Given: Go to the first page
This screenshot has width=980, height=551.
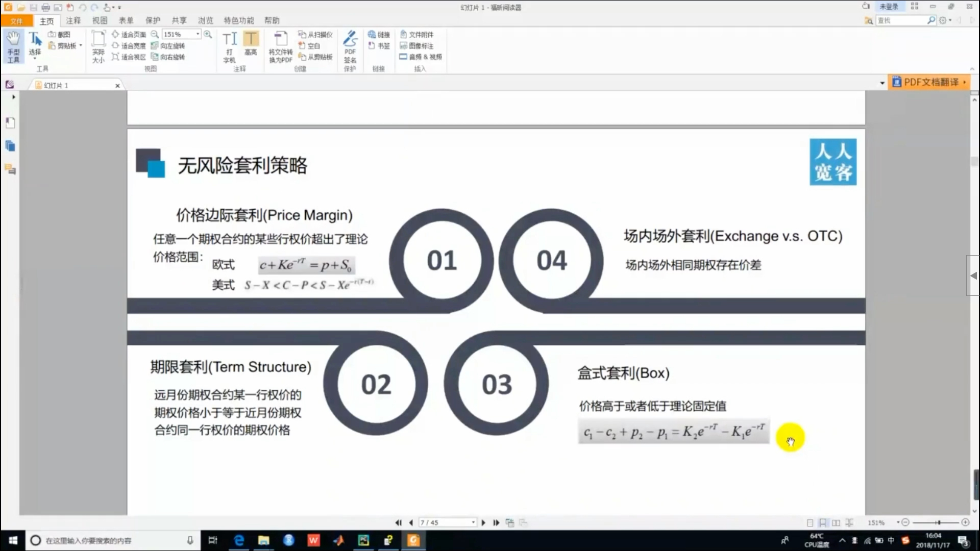Looking at the screenshot, I should coord(399,522).
